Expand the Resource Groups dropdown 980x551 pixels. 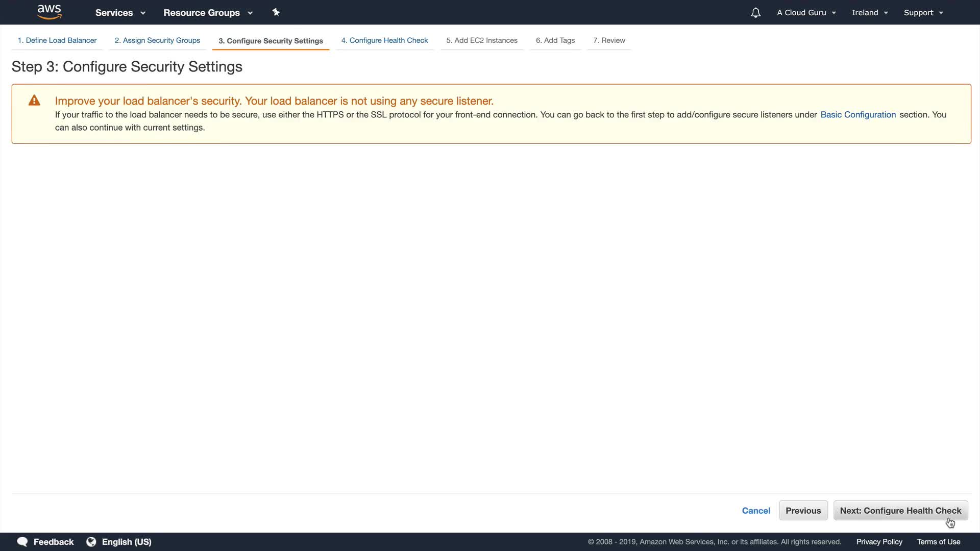(208, 13)
